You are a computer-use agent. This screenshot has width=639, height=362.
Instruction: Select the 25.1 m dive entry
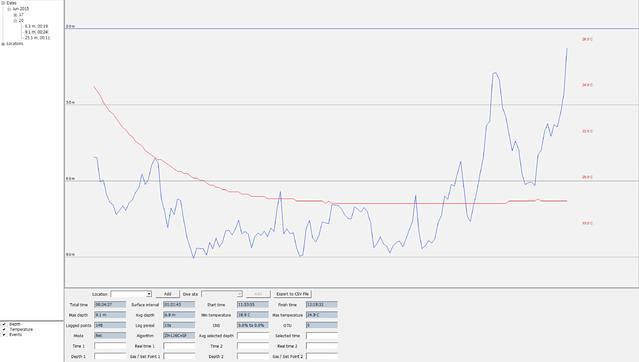37,38
